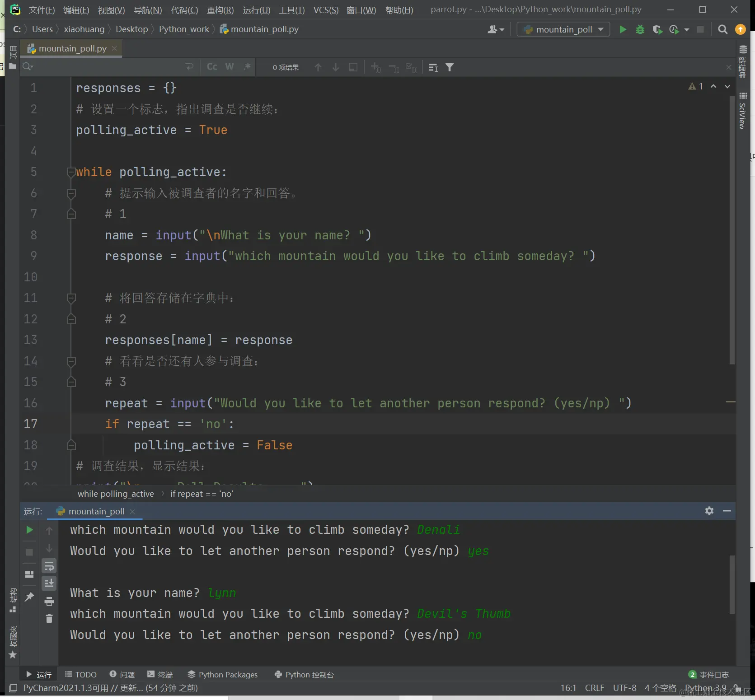
Task: Open the 运行(U) menu
Action: tap(257, 10)
